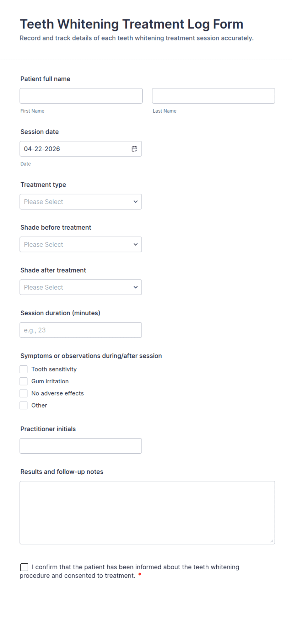Check the Tooth sensitivity checkbox
This screenshot has width=292, height=644.
(24, 369)
